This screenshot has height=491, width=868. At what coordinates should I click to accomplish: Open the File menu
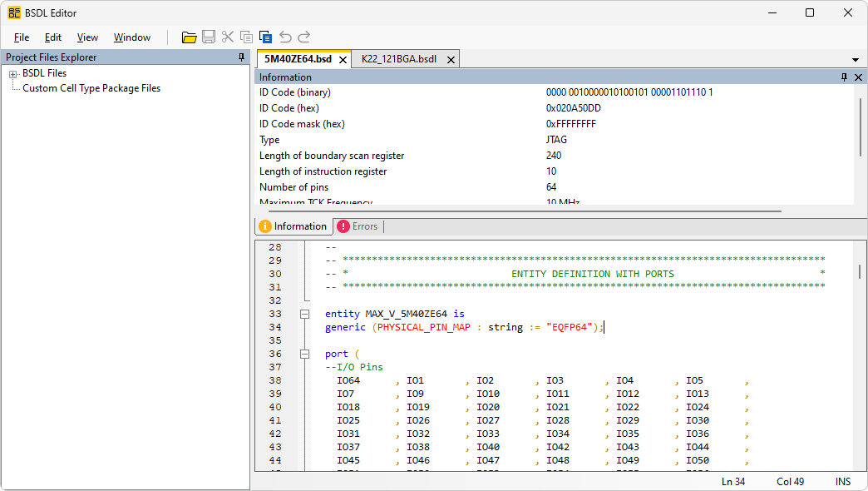(x=22, y=37)
